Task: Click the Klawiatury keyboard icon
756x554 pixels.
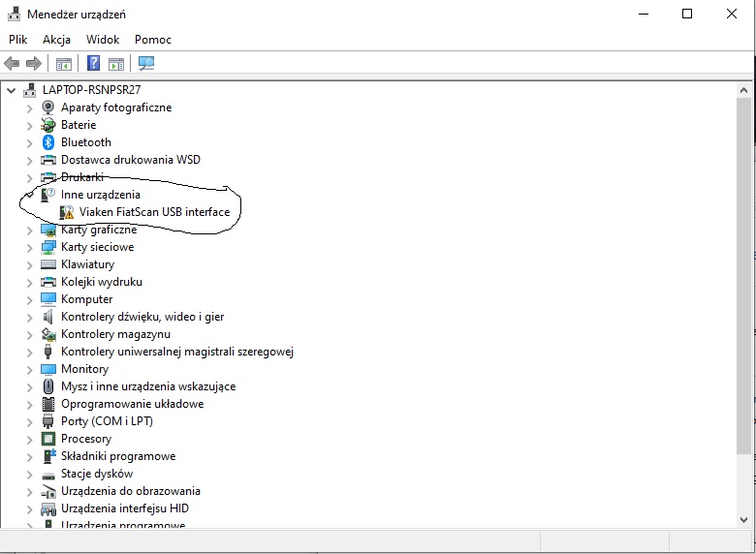Action: [48, 264]
